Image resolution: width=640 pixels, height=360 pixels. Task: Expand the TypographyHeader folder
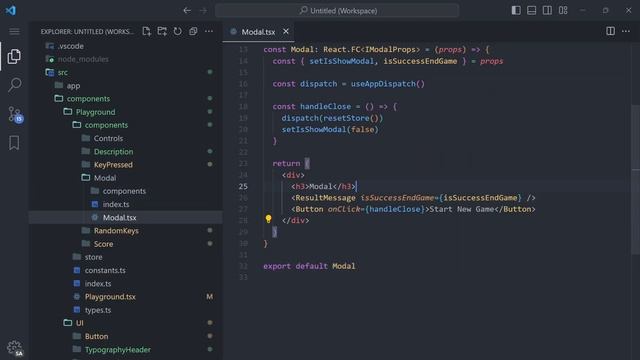tap(118, 350)
